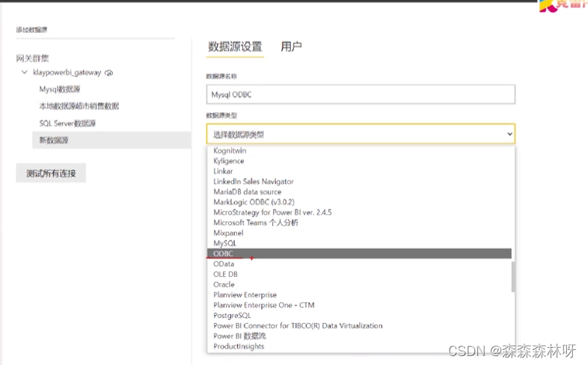Select the 新数据源 entry
This screenshot has height=365, width=588.
tap(111, 140)
